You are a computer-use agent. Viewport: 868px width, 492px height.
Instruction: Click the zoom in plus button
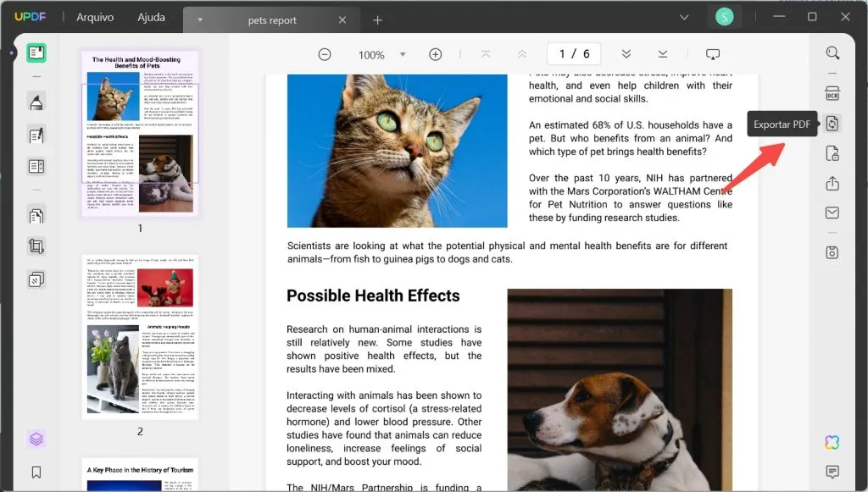click(435, 53)
